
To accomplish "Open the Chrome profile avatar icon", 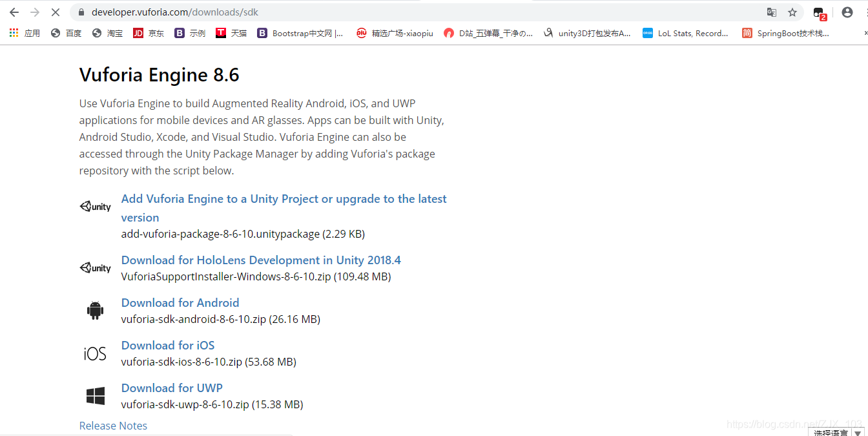I will (847, 12).
